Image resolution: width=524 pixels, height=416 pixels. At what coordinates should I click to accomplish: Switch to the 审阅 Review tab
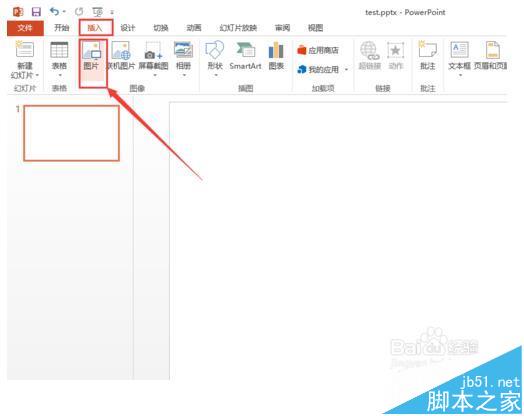point(282,28)
